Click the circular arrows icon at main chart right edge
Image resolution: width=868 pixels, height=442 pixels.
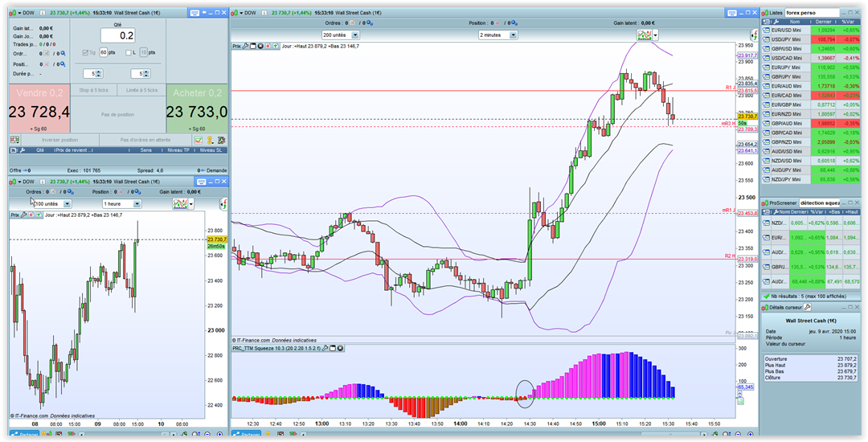coord(754,35)
